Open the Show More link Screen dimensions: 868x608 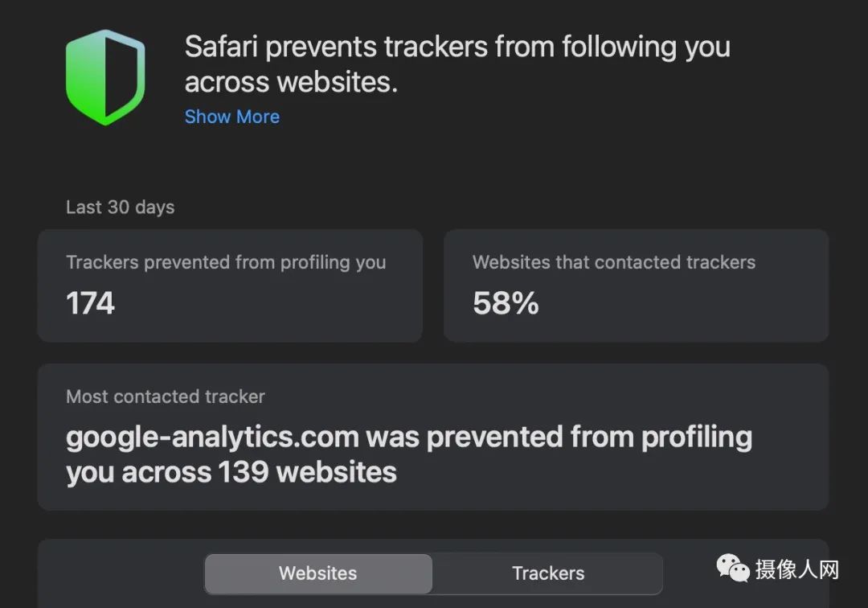click(232, 117)
